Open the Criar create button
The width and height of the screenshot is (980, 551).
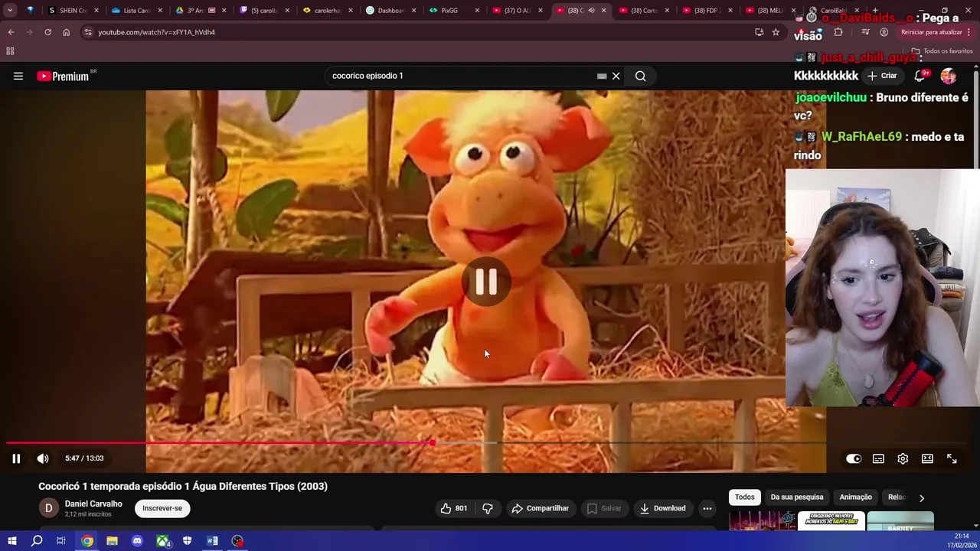click(x=882, y=76)
